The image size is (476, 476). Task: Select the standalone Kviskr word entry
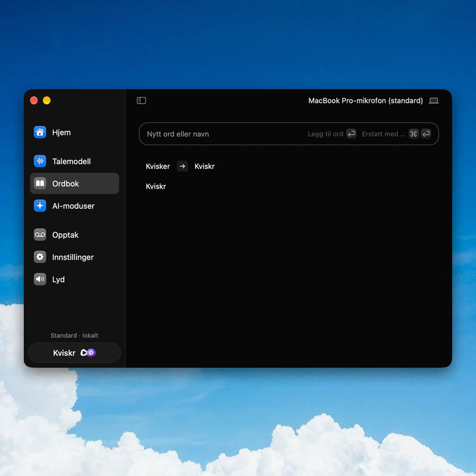(x=156, y=186)
